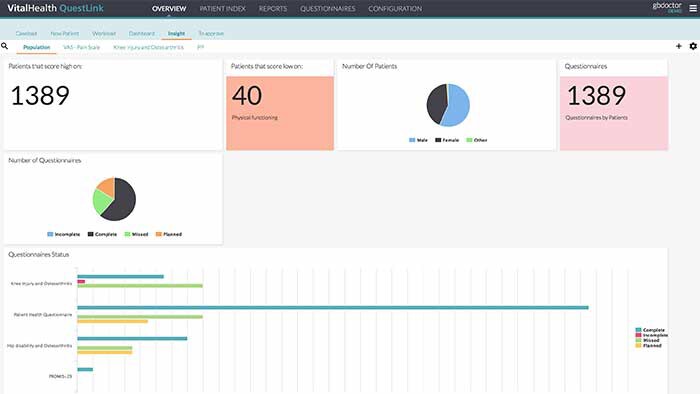Open dashboard settings gear icon

(x=693, y=46)
